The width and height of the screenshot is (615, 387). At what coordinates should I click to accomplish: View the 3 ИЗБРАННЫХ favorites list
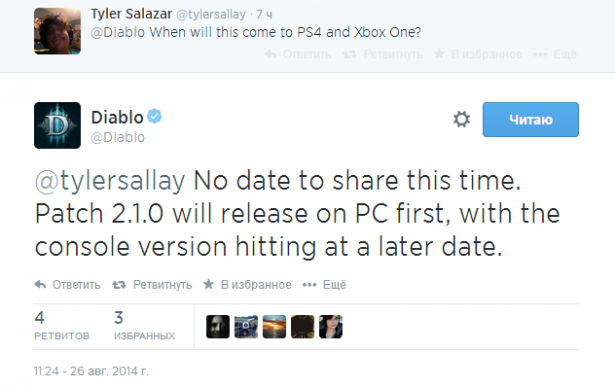[x=144, y=325]
